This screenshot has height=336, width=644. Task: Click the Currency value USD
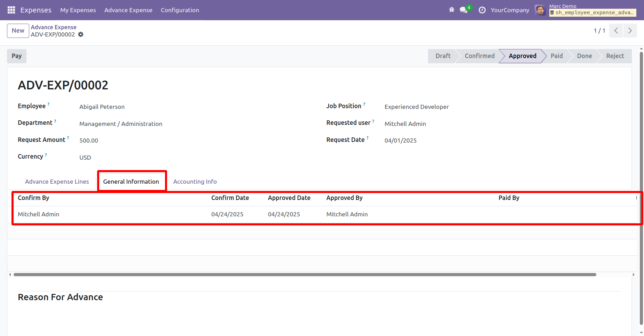(x=85, y=158)
